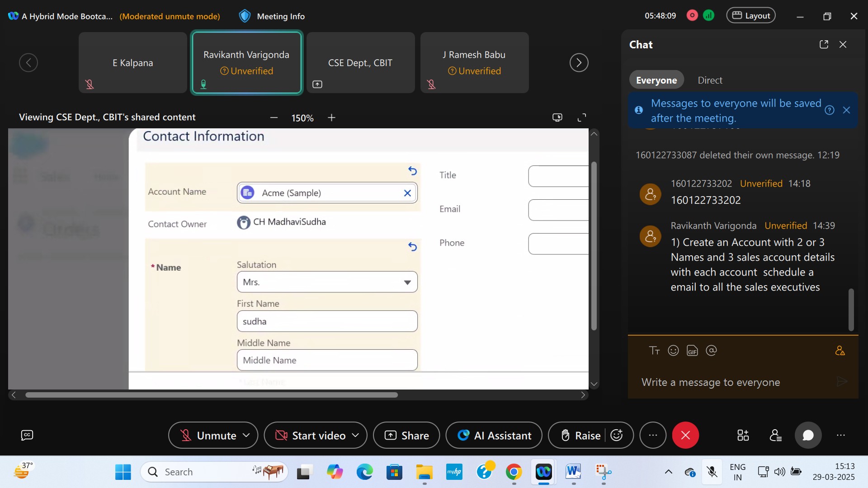The height and width of the screenshot is (488, 868).
Task: Toggle the chat panel button
Action: [808, 435]
